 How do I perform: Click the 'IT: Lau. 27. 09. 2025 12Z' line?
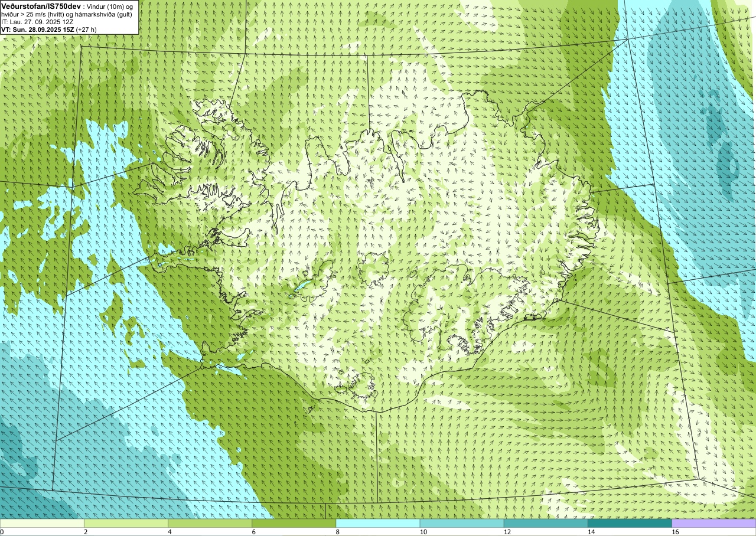click(38, 21)
